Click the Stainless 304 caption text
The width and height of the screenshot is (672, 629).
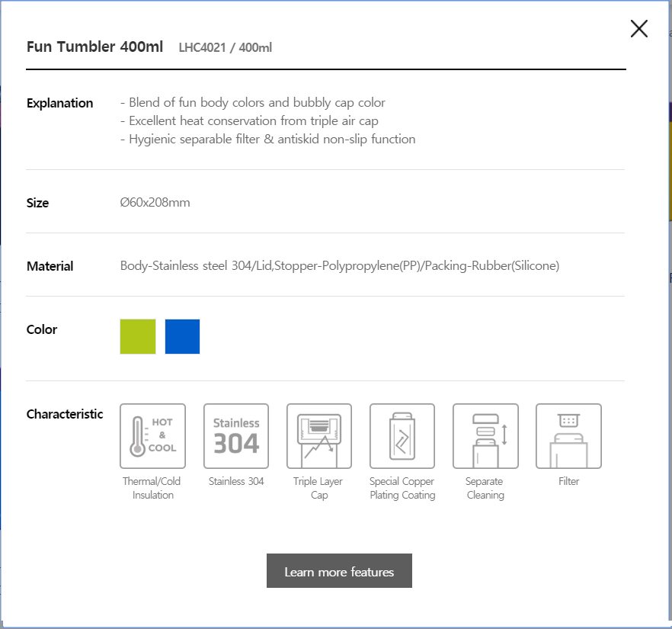[x=236, y=481]
